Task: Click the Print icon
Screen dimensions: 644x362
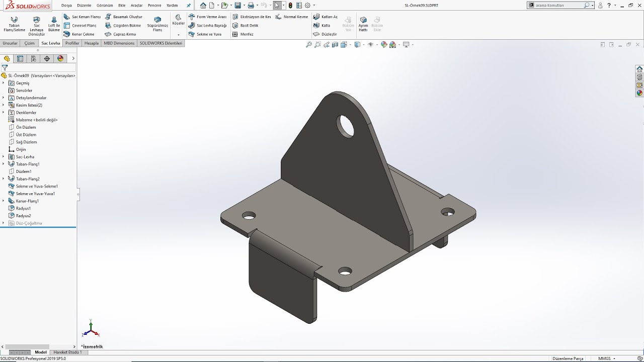Action: pos(251,5)
